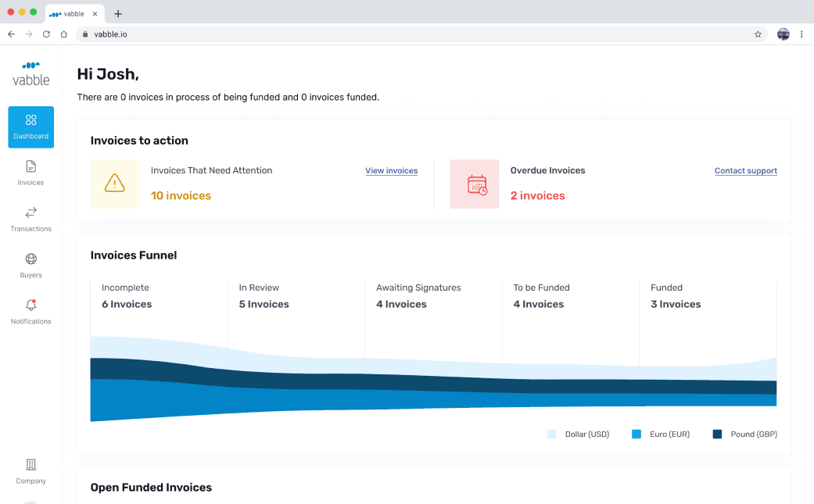The height and width of the screenshot is (504, 814).
Task: Open the Company building icon
Action: coord(31,465)
